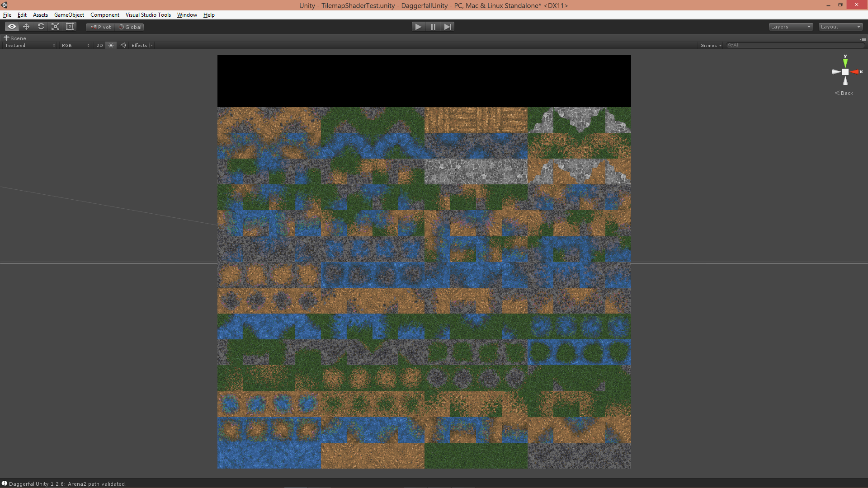The image size is (868, 488).
Task: Open the Textured draw mode dropdown
Action: pos(30,45)
